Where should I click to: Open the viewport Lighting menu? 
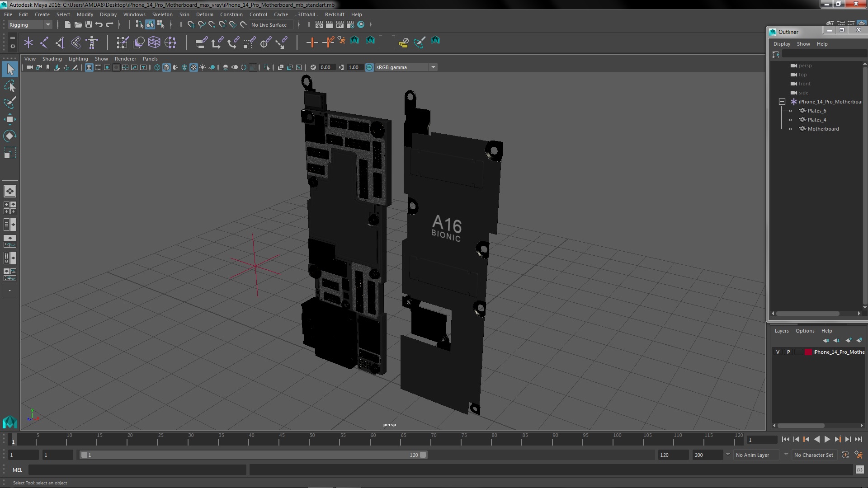pyautogui.click(x=78, y=59)
